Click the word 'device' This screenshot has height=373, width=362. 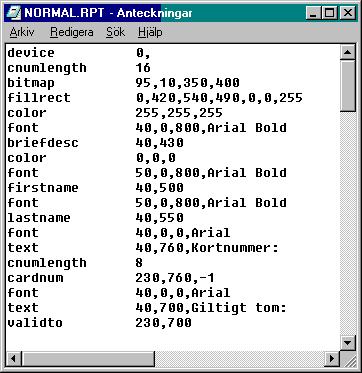(x=31, y=53)
